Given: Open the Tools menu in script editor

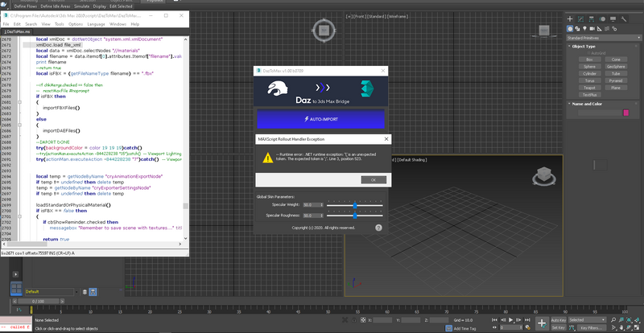Looking at the screenshot, I should 59,24.
